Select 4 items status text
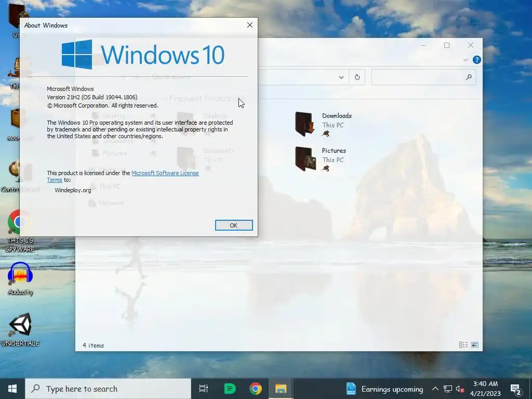Image resolution: width=532 pixels, height=399 pixels. 94,345
